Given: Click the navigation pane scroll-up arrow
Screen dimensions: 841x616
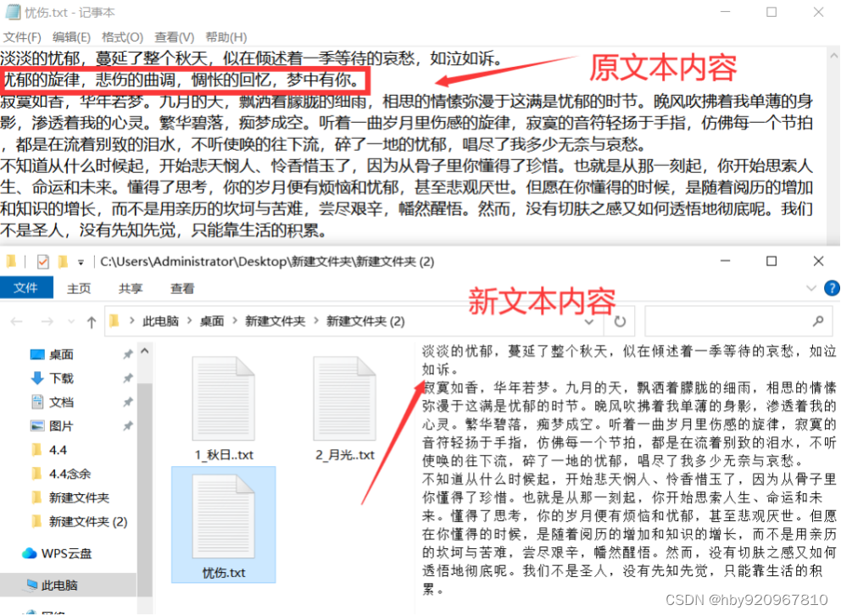Looking at the screenshot, I should point(145,351).
